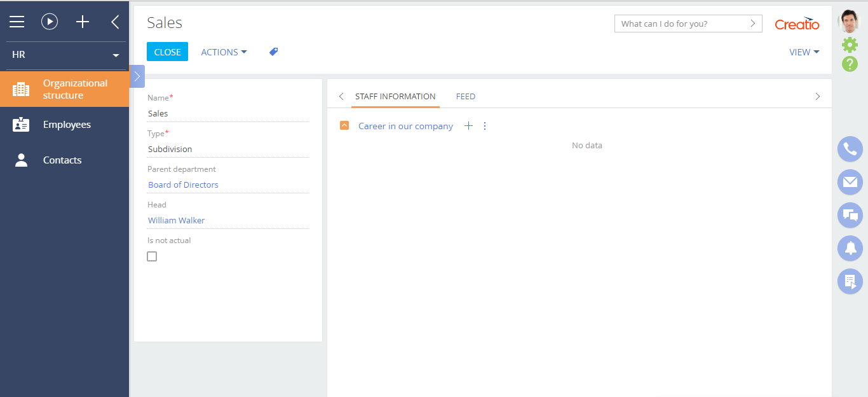Click the plus quick-add icon in sidebar
Viewport: 868px width, 397px height.
83,22
